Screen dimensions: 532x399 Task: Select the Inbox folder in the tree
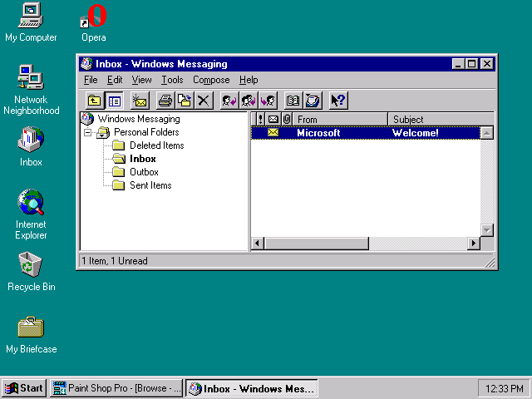(x=142, y=159)
